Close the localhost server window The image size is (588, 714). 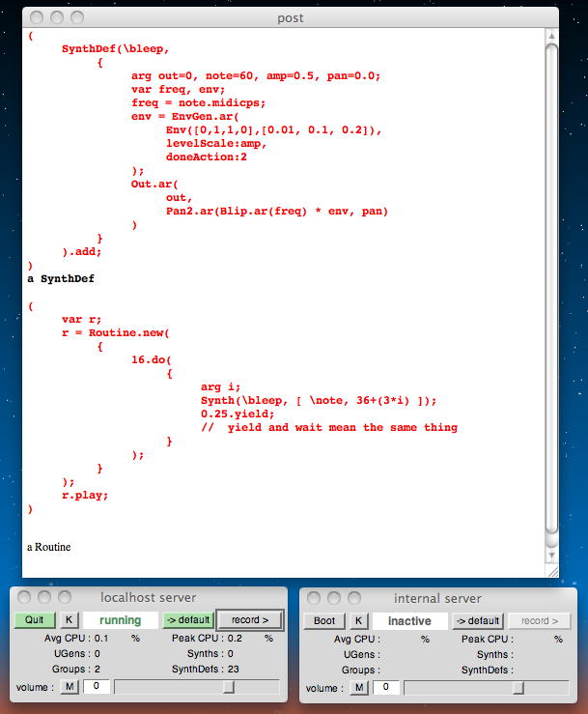pyautogui.click(x=24, y=596)
